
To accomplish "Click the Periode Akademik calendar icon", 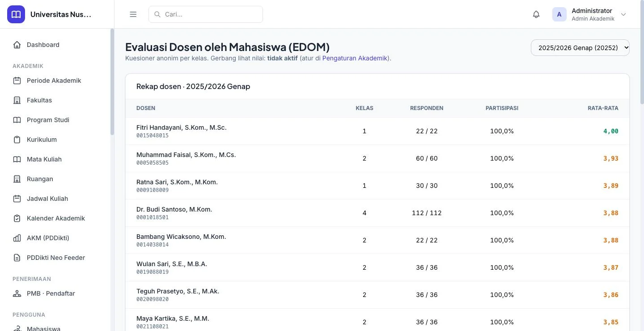I will click(17, 81).
